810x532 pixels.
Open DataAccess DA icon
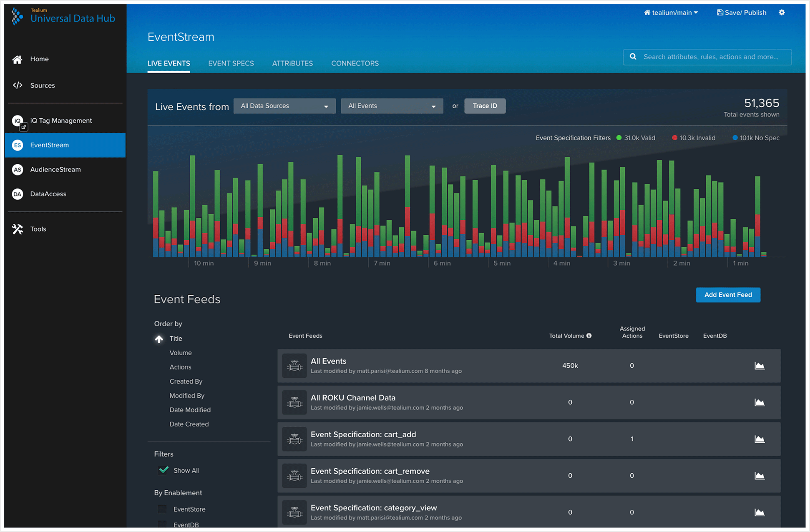click(x=18, y=194)
